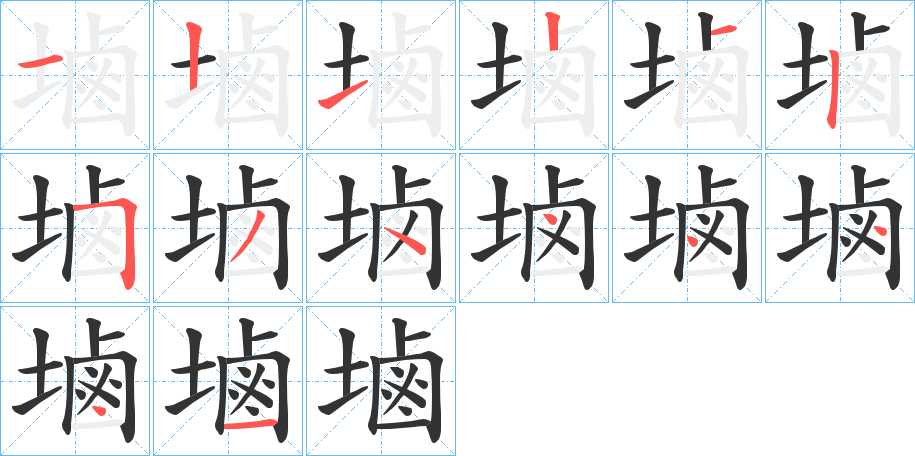The height and width of the screenshot is (456, 915).
Task: Select the step 6 cell with the red left vertical stroke
Action: click(840, 75)
